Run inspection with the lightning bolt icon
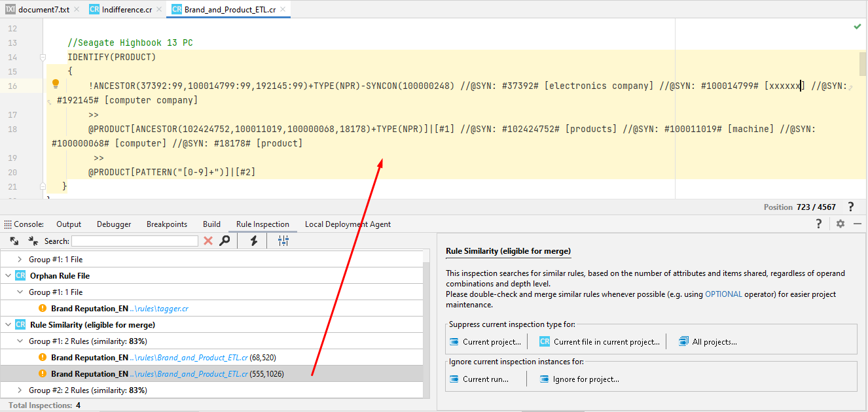The width and height of the screenshot is (868, 412). coord(254,241)
